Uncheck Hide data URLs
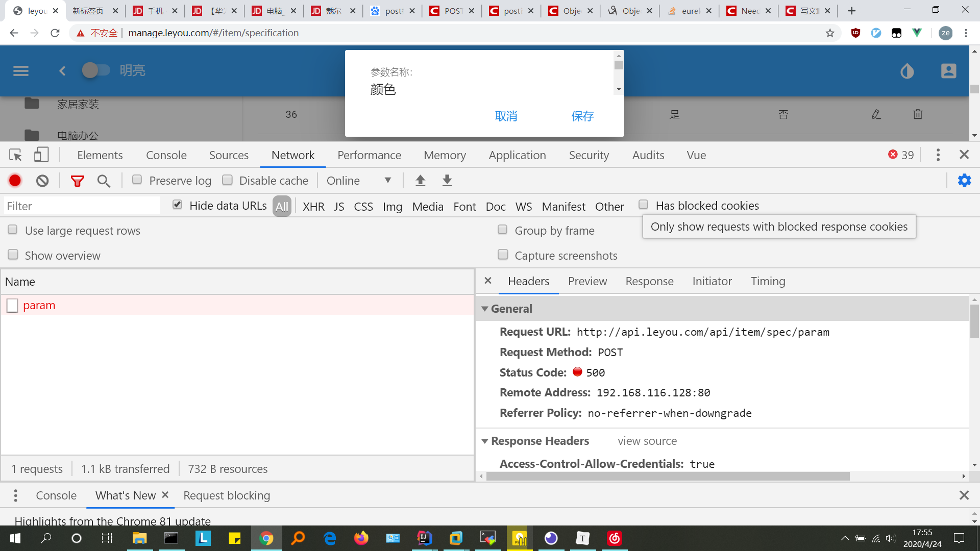This screenshot has width=980, height=551. pyautogui.click(x=177, y=205)
